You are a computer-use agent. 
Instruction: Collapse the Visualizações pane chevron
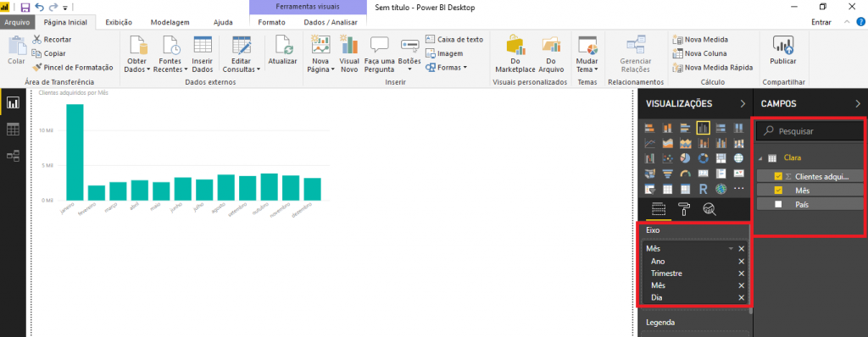pyautogui.click(x=743, y=103)
